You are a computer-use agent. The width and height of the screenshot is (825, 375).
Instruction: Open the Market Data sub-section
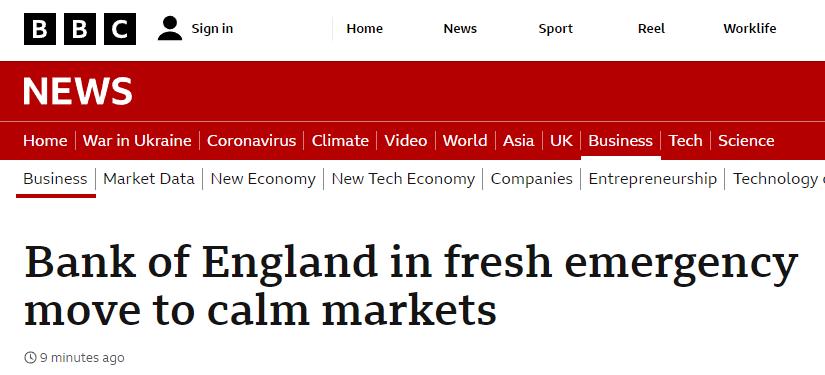149,179
